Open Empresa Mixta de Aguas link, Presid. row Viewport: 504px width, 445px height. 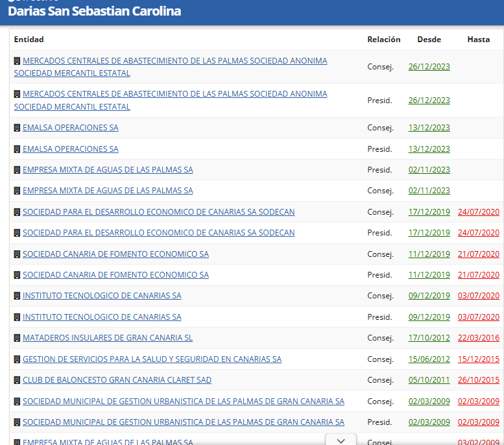108,170
